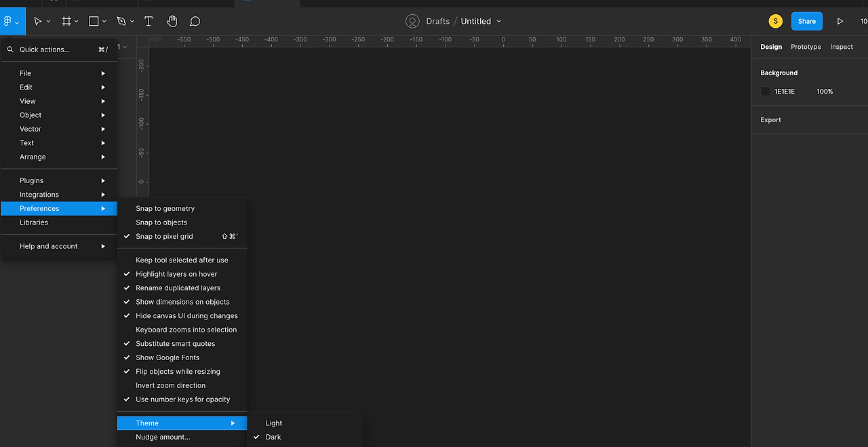Open the Object submenu
The width and height of the screenshot is (868, 447).
pos(59,115)
